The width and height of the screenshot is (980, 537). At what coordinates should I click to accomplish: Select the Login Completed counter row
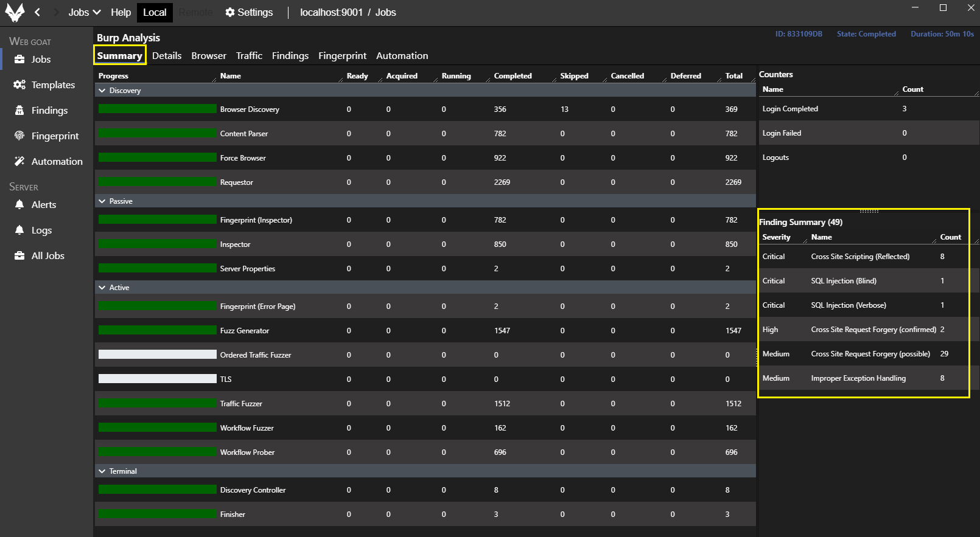(869, 109)
